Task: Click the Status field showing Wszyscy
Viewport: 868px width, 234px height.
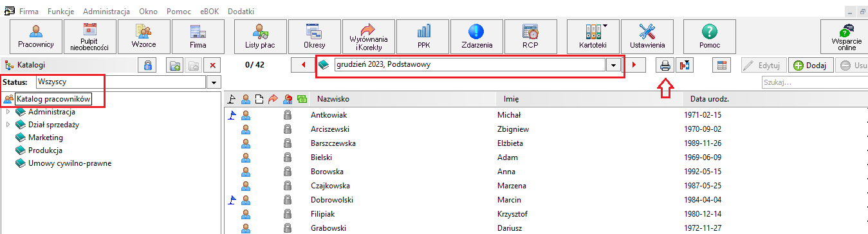Action: point(121,82)
